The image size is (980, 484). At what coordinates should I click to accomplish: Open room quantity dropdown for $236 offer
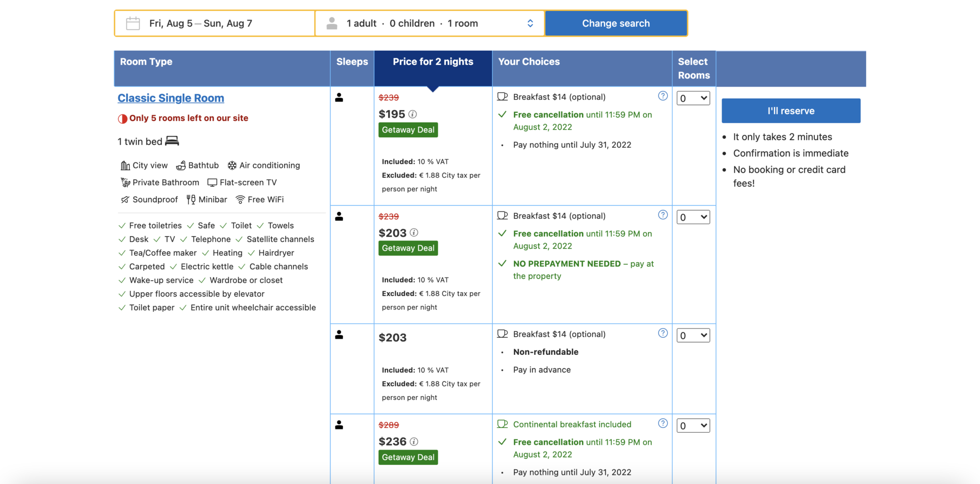pyautogui.click(x=693, y=426)
